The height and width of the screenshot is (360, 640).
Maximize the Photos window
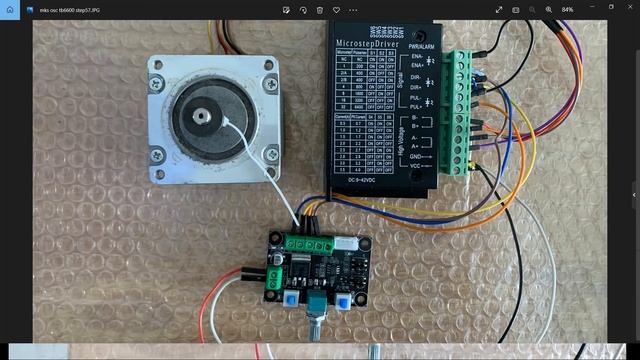pos(611,7)
